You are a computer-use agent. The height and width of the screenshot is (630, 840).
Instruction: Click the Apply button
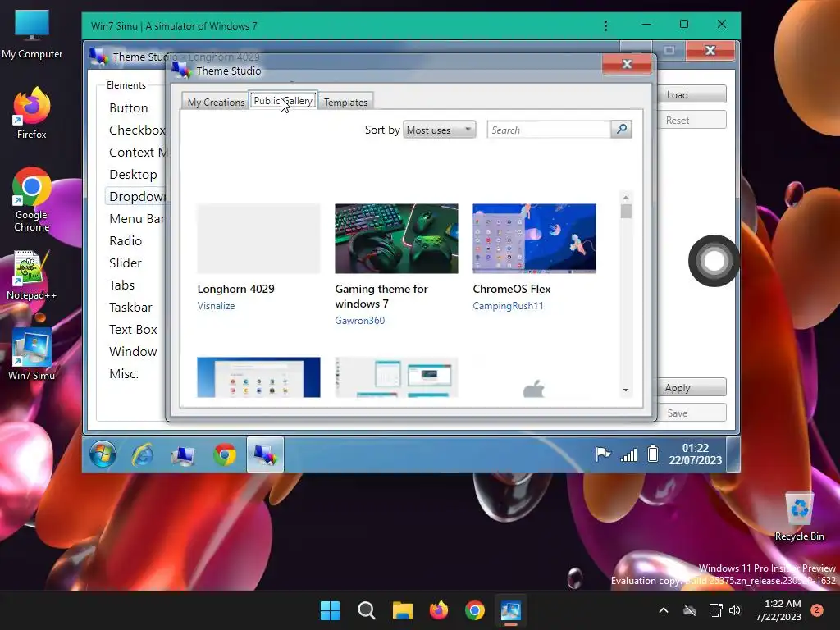692,387
